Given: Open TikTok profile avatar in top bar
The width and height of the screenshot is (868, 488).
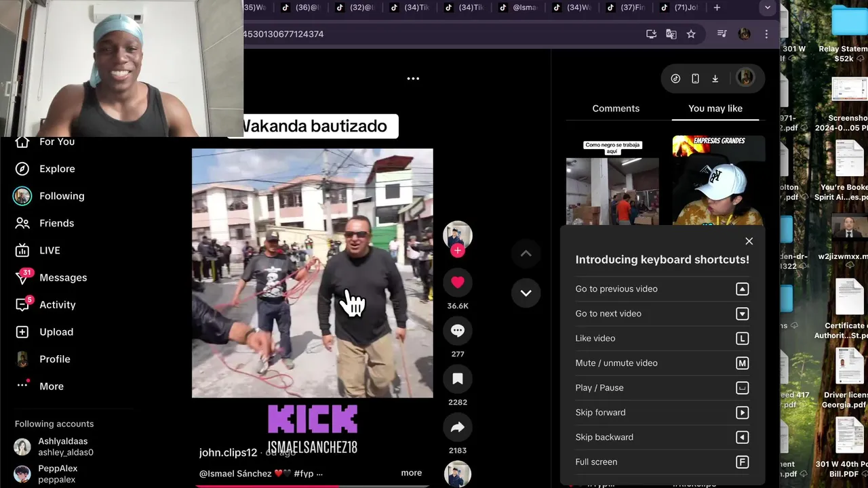Looking at the screenshot, I should pyautogui.click(x=745, y=78).
